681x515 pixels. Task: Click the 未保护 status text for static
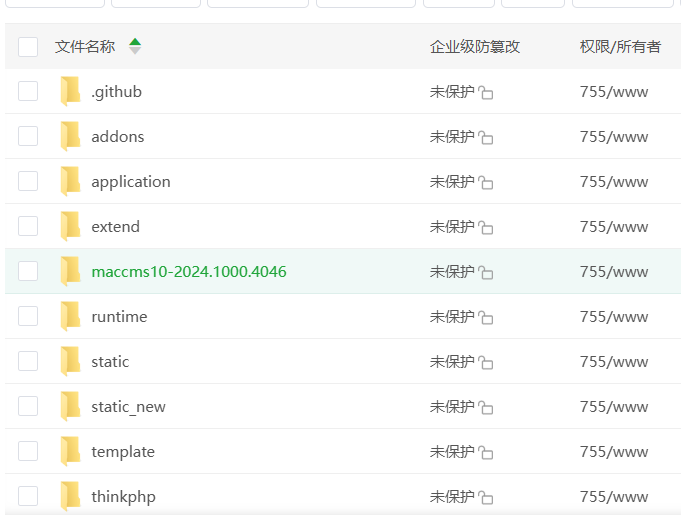(x=452, y=361)
